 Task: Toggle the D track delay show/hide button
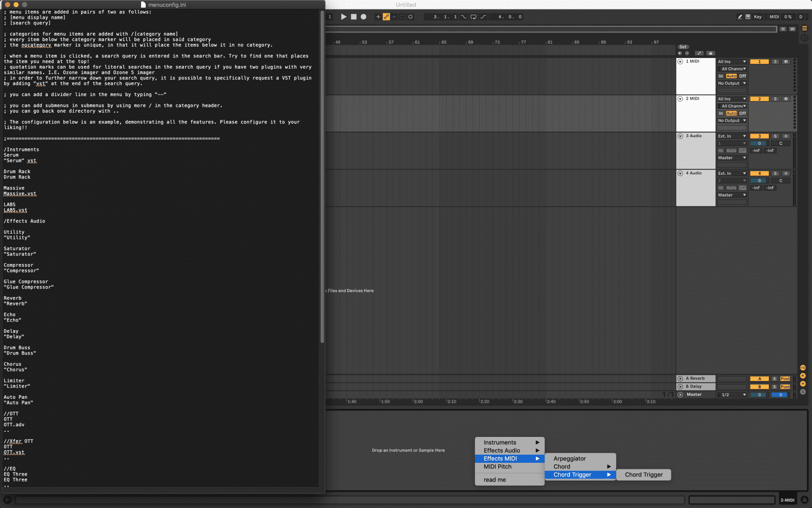click(x=803, y=392)
